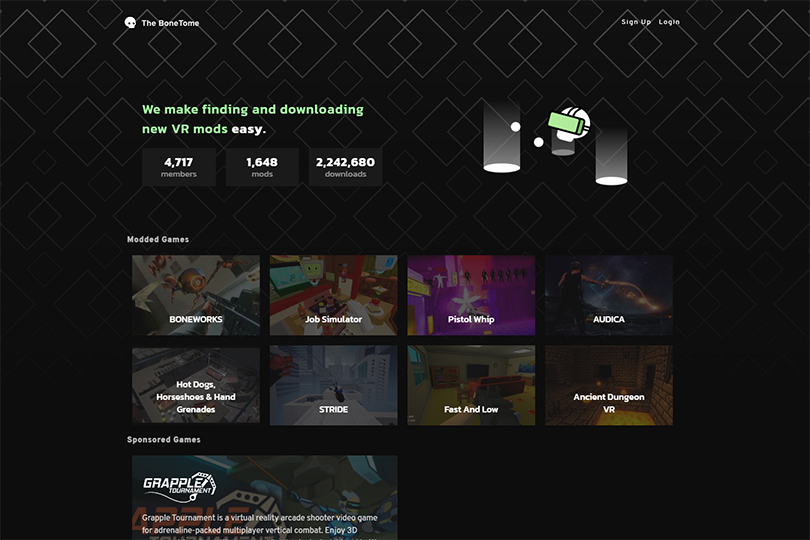Open the Fast And Low game tile
810x540 pixels.
point(471,385)
